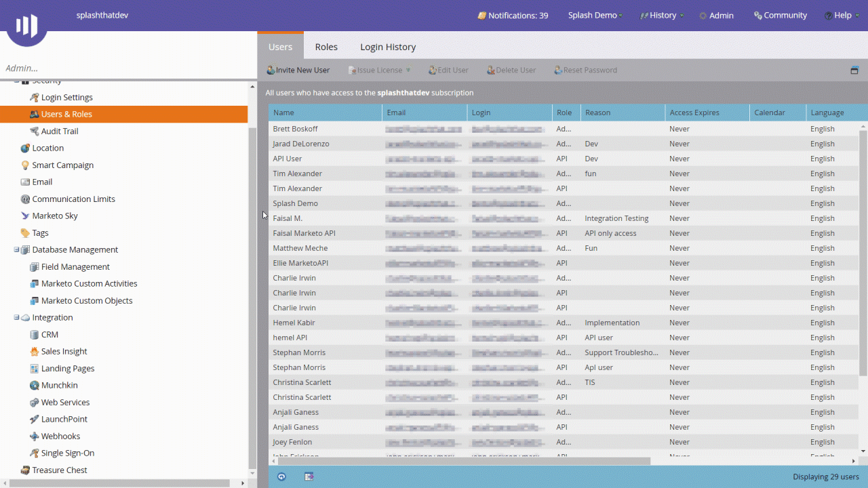Collapse the Database Management tree node

coord(16,249)
